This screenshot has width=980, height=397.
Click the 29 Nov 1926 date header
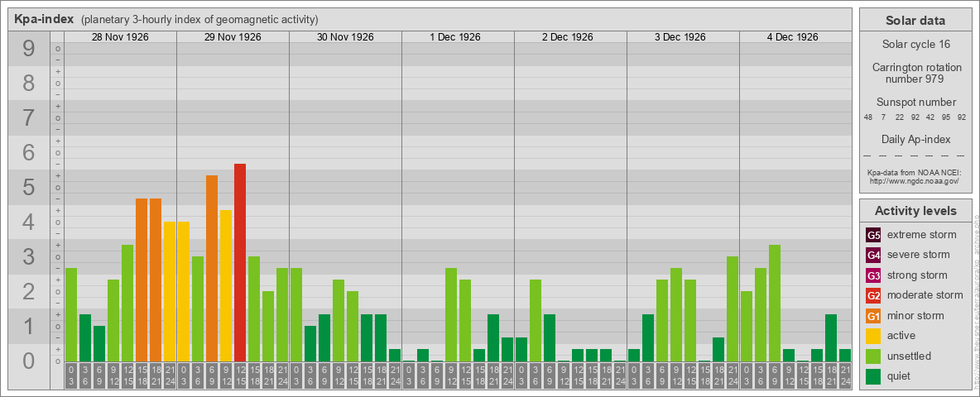233,37
